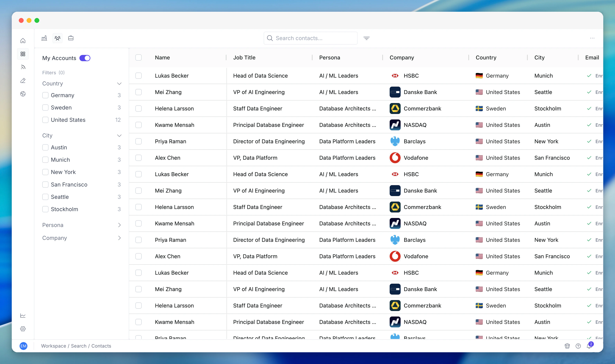Click the EM user avatar
The height and width of the screenshot is (364, 615).
click(23, 346)
